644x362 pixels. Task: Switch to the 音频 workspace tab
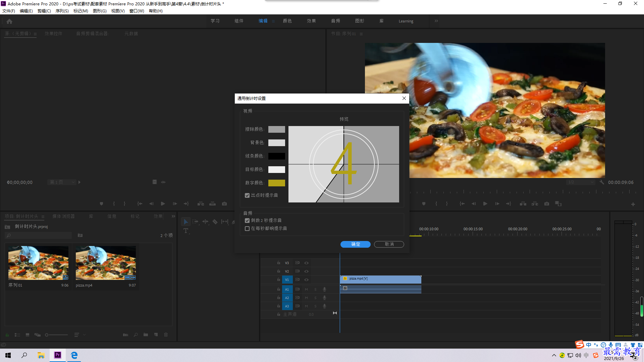pyautogui.click(x=335, y=21)
